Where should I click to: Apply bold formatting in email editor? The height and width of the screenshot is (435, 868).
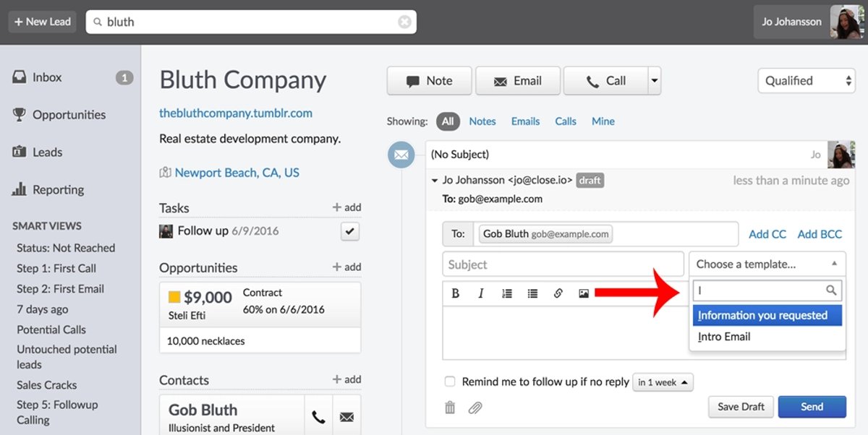456,293
